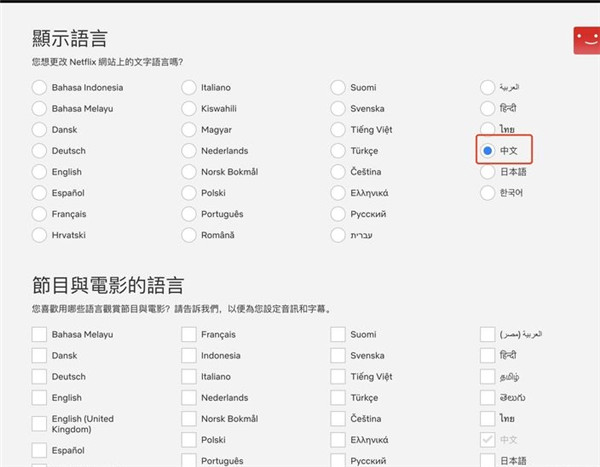Check Tiếng Việt shows language checkbox
600x467 pixels.
(338, 376)
